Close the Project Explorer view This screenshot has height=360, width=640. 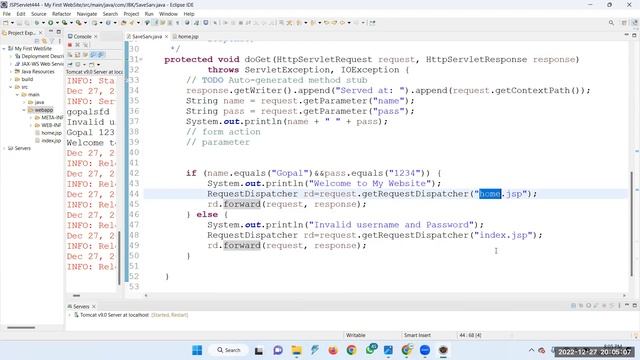click(40, 33)
